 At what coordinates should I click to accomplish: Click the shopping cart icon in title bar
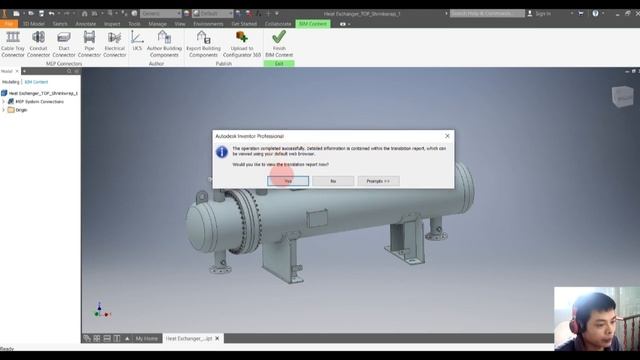point(581,13)
